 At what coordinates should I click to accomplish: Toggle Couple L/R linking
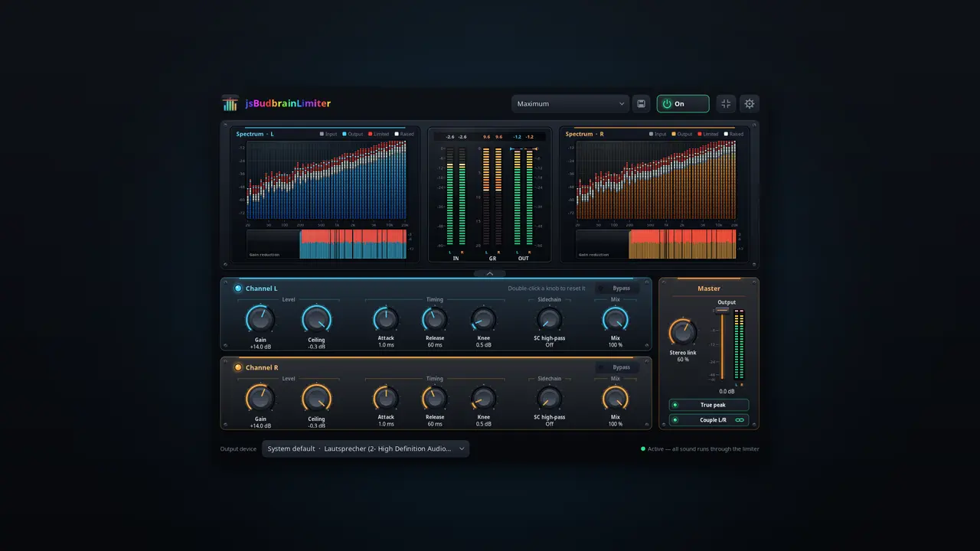click(x=709, y=420)
